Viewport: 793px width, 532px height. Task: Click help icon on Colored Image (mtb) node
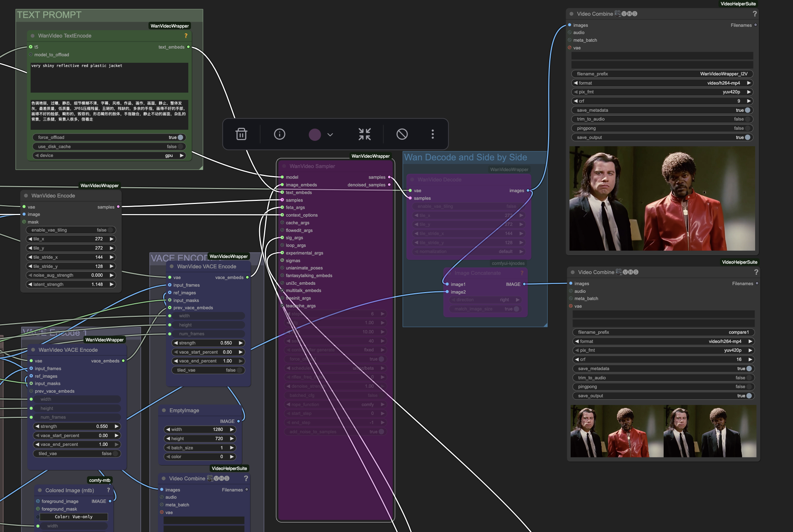click(x=108, y=490)
